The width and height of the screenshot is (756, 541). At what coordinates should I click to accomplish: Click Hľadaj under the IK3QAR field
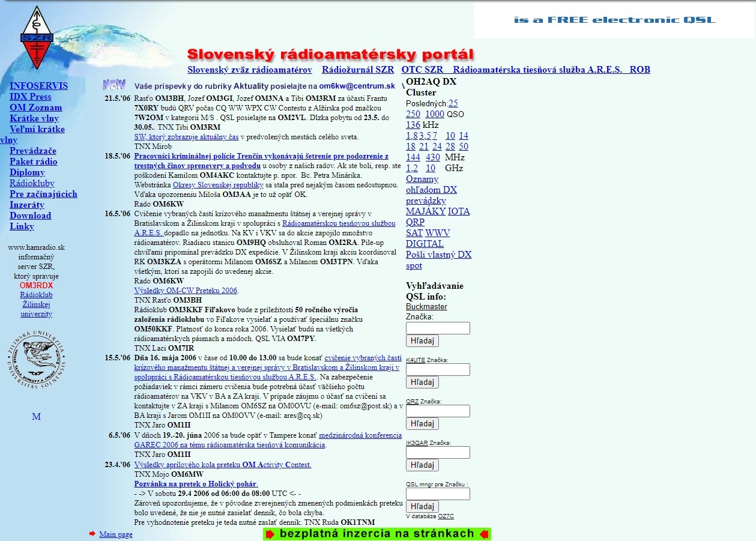click(422, 465)
